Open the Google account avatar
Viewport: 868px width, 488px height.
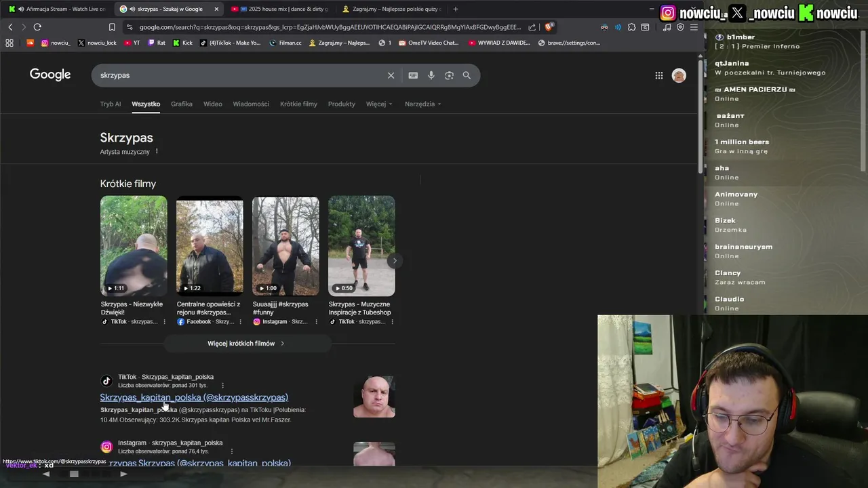point(679,75)
